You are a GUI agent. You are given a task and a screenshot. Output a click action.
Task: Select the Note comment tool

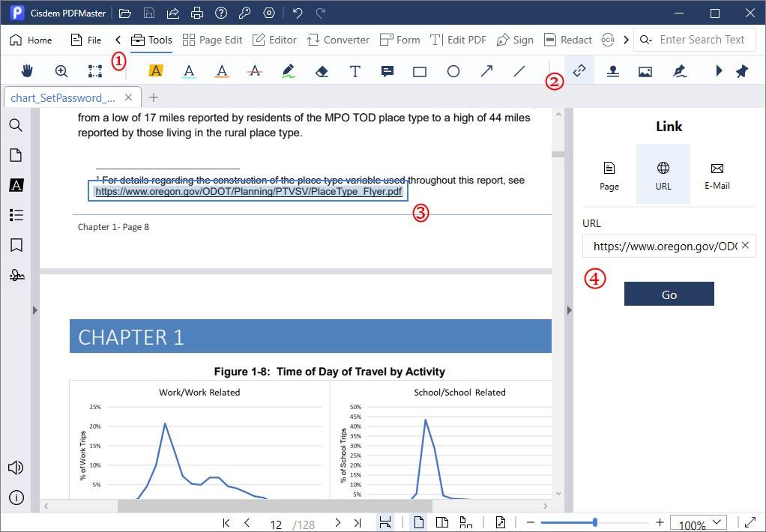[387, 71]
